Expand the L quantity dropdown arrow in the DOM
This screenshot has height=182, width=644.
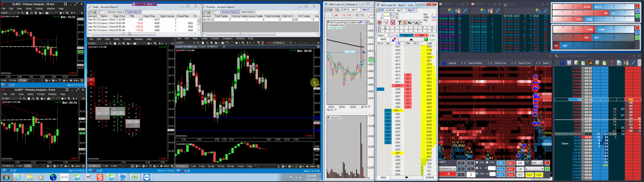click(x=397, y=15)
